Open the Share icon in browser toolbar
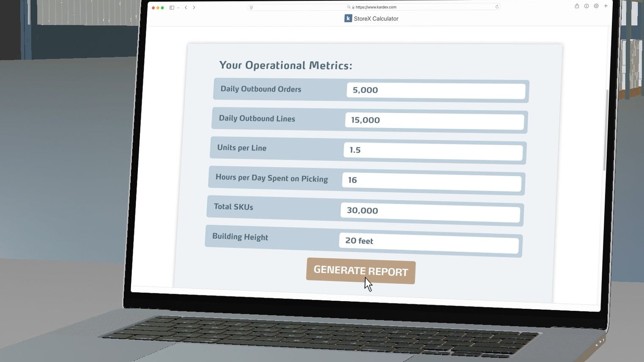The height and width of the screenshot is (362, 644). coord(577,6)
